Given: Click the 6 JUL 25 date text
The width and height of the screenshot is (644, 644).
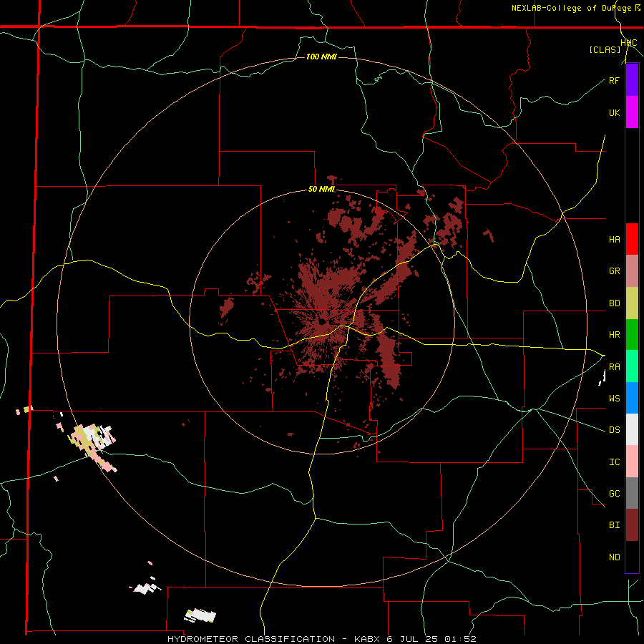Looking at the screenshot, I should pyautogui.click(x=412, y=639).
